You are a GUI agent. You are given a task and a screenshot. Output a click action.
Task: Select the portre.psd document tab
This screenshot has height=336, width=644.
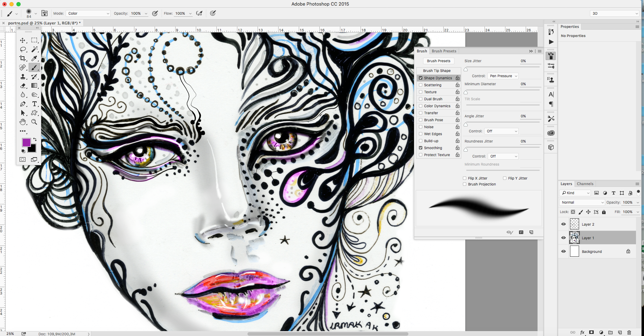click(x=44, y=23)
